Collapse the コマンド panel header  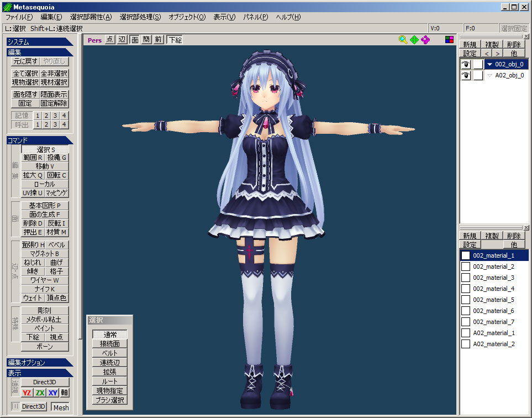point(40,140)
